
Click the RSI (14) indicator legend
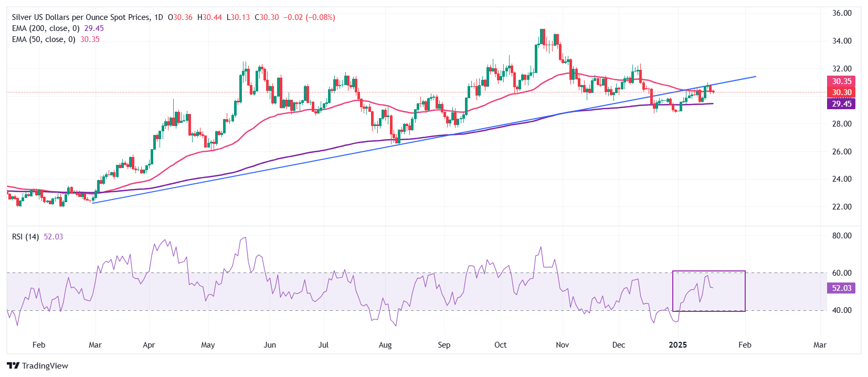[25, 237]
